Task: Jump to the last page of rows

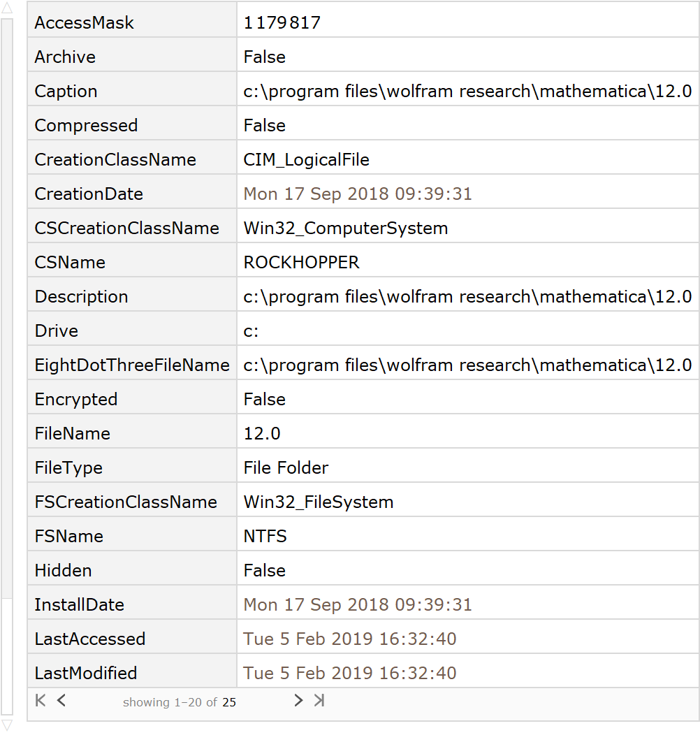Action: pos(319,701)
